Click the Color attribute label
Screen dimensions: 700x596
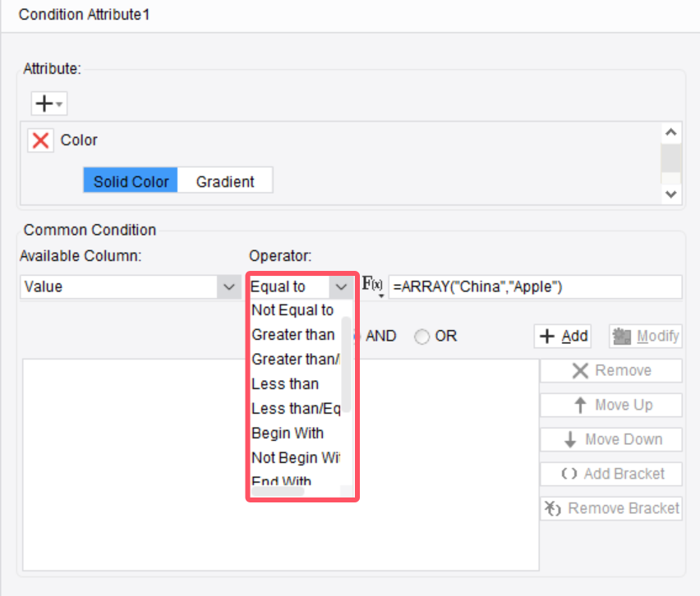[79, 140]
